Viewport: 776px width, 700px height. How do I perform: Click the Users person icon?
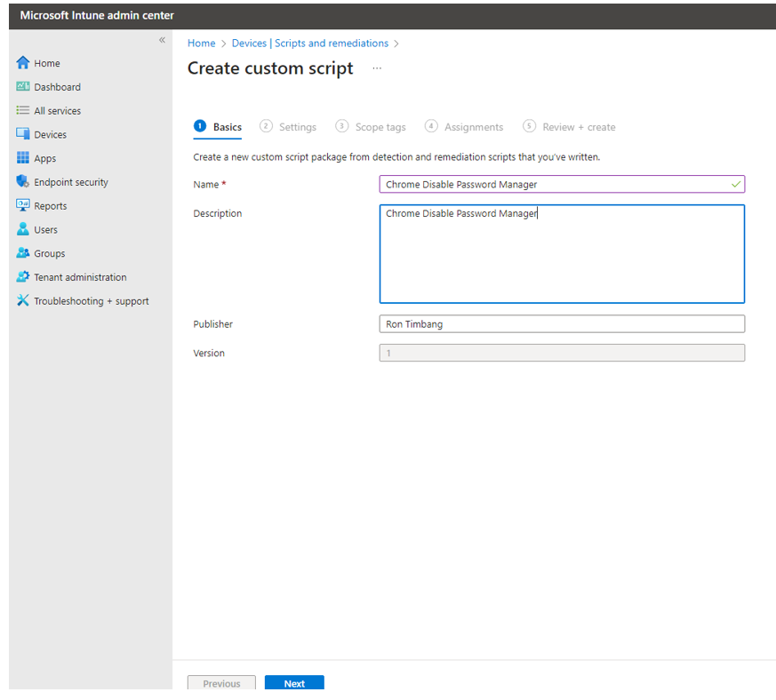click(x=23, y=229)
